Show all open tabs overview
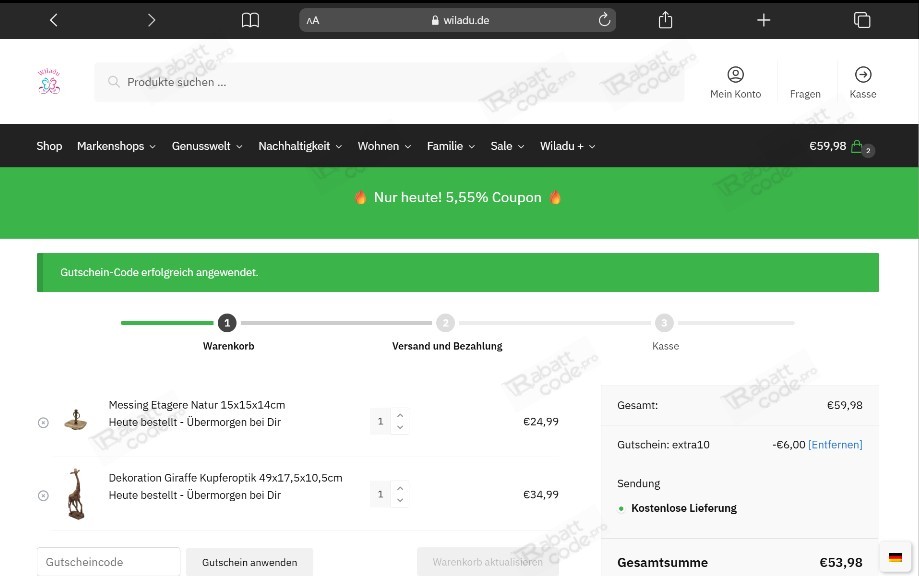 [x=862, y=20]
